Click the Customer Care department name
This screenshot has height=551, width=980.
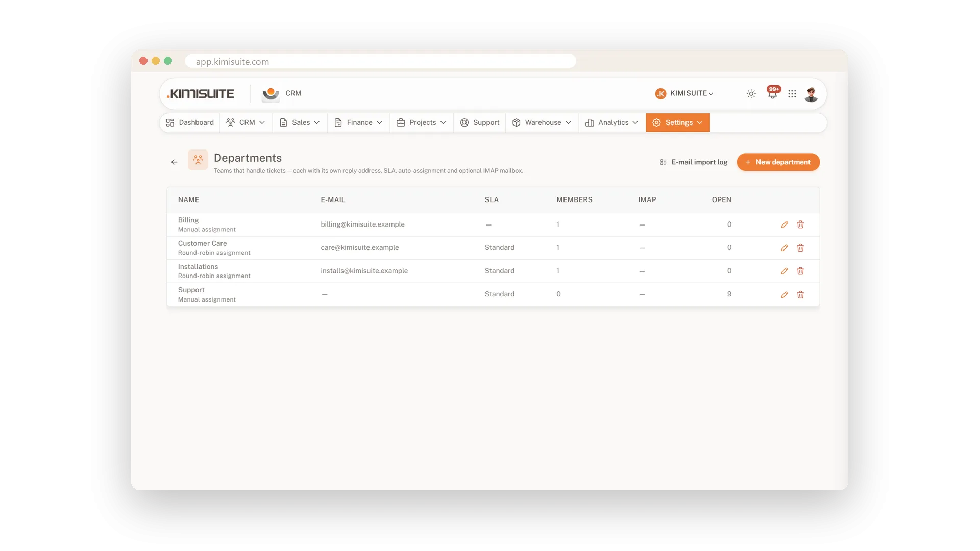point(202,243)
